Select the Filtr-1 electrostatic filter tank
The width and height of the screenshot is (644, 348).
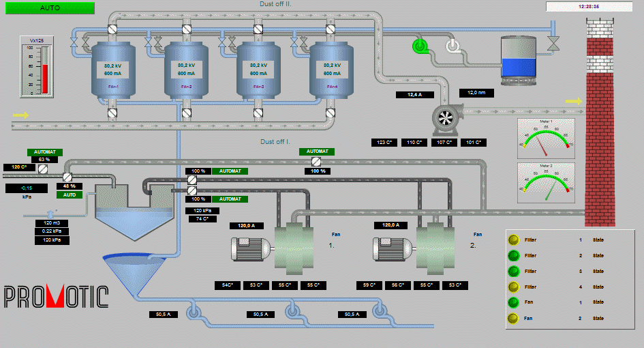click(x=113, y=68)
